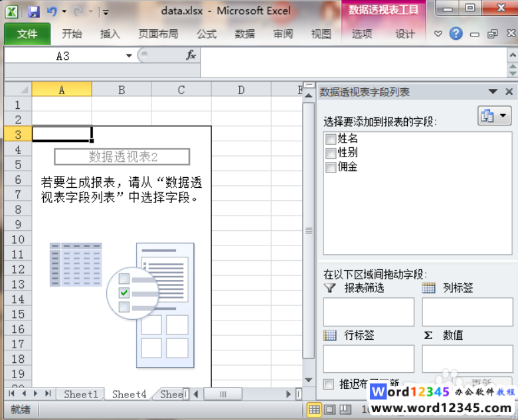Switch to Normal view status bar icon

tap(314, 410)
